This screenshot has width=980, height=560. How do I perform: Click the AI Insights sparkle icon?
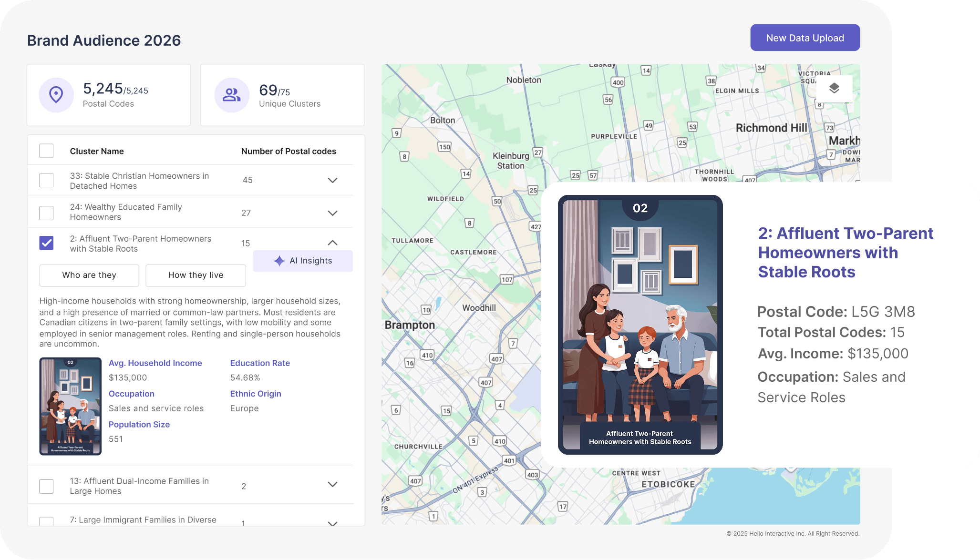279,261
